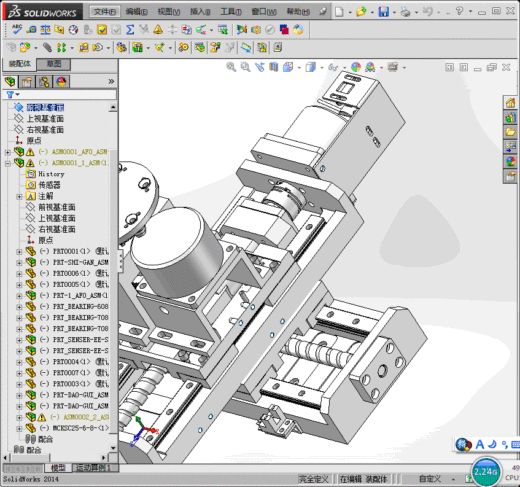Select the Section View icon in view toolbar
This screenshot has height=487, width=520.
tap(274, 67)
